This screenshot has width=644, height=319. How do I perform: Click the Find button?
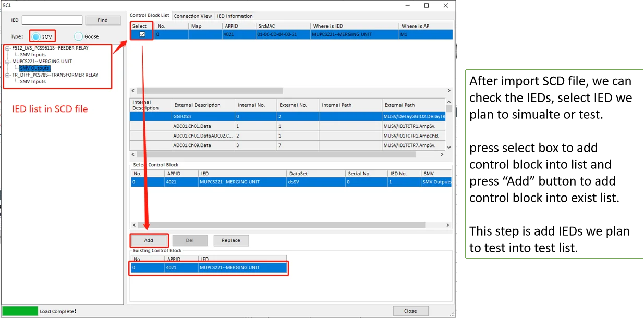pyautogui.click(x=103, y=20)
